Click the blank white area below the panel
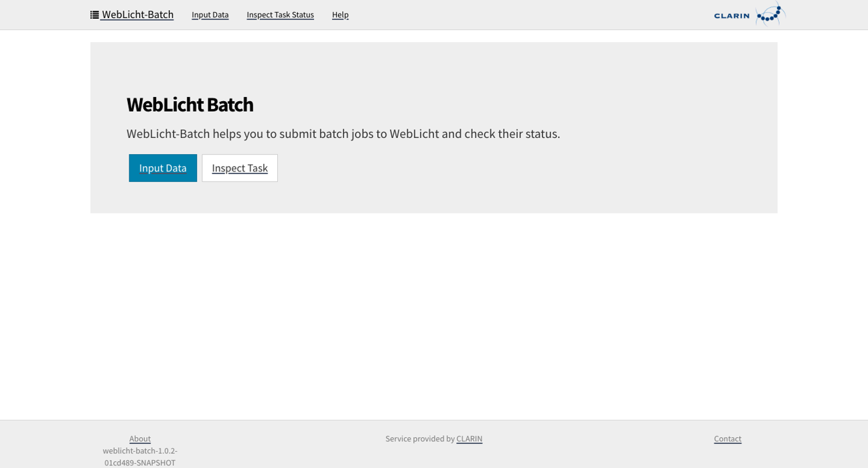This screenshot has width=868, height=468. 434,315
